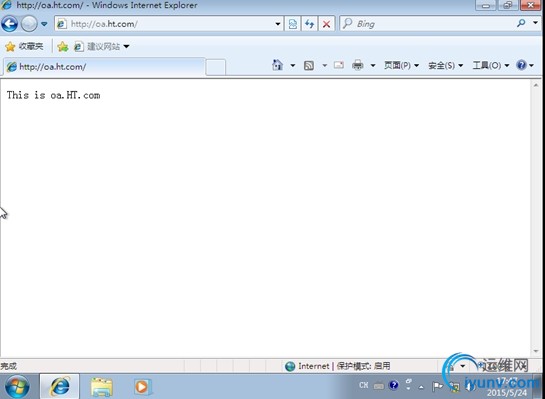The width and height of the screenshot is (545, 399).
Task: Open the search provider dropdown arrow
Action: [x=535, y=23]
